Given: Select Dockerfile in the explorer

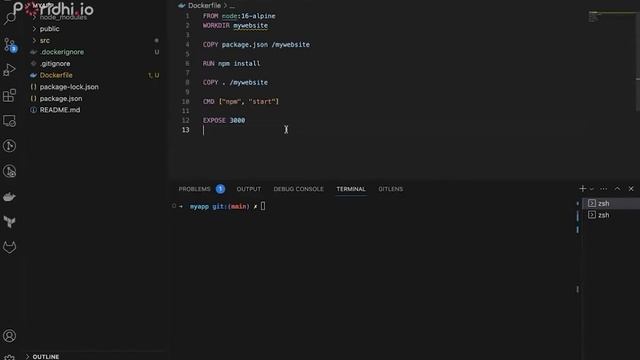Looking at the screenshot, I should click(56, 75).
